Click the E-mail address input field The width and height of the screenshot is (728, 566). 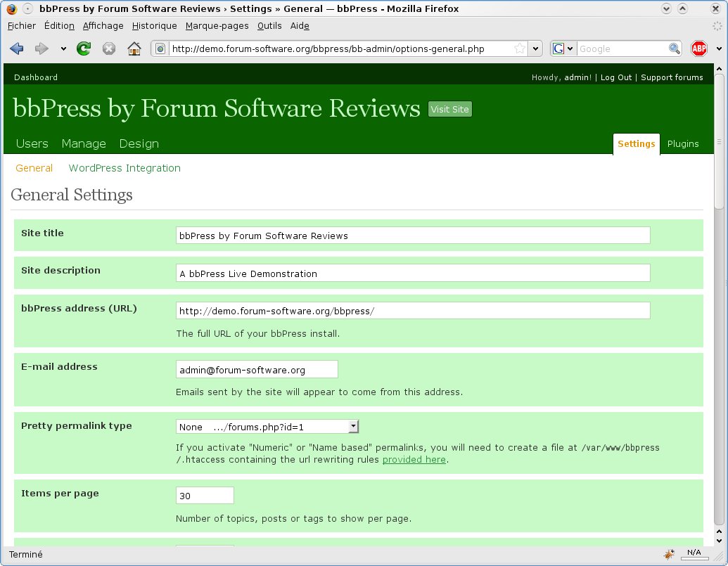(257, 369)
